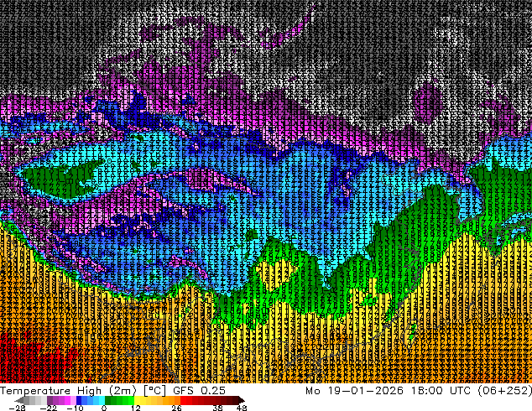Click the dark maroon right arrow end of the color scale

click(241, 400)
